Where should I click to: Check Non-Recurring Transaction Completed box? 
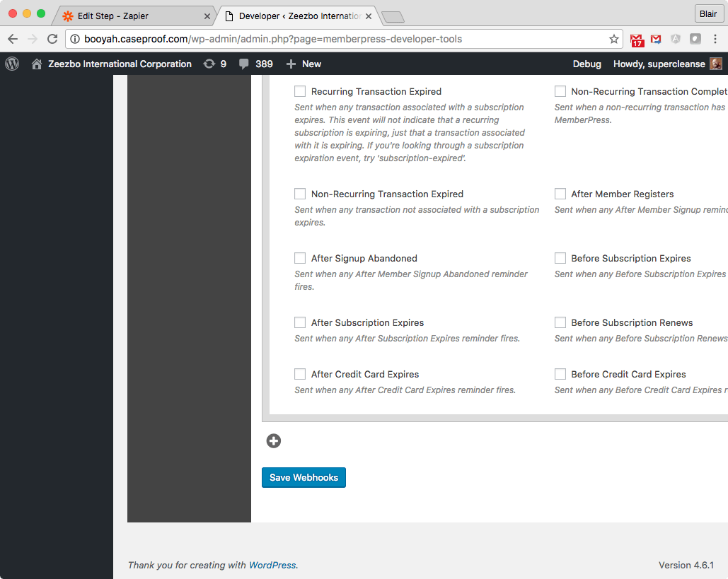560,91
